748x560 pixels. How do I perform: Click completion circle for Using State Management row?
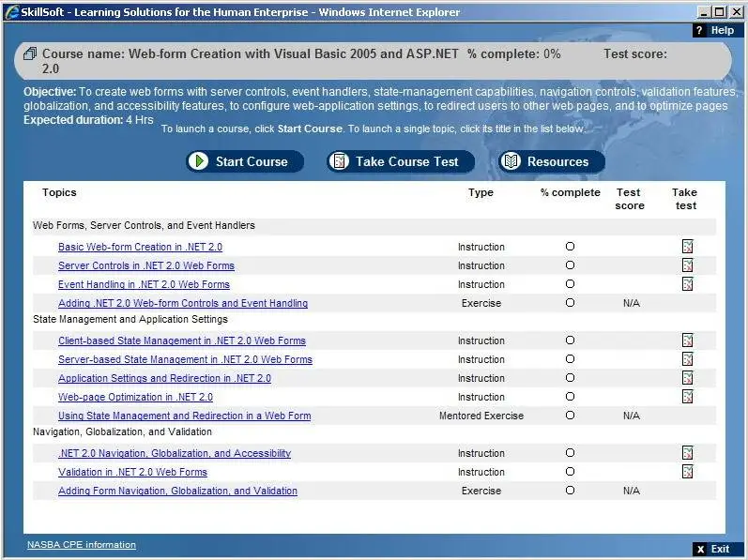pyautogui.click(x=570, y=416)
